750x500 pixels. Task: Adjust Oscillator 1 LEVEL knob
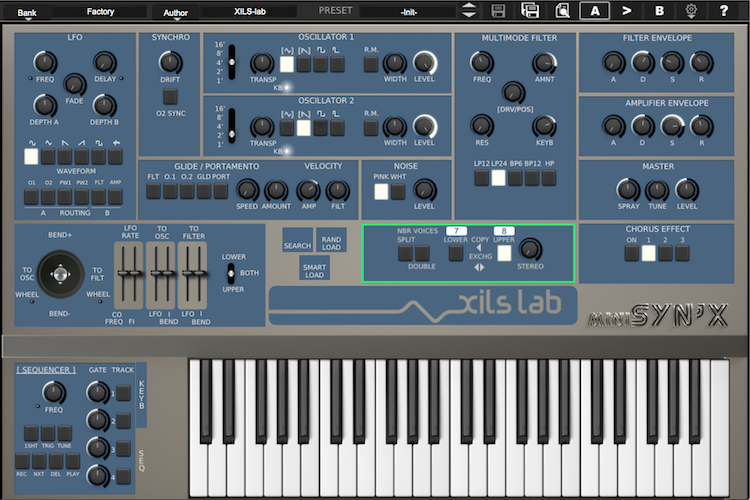[x=424, y=63]
